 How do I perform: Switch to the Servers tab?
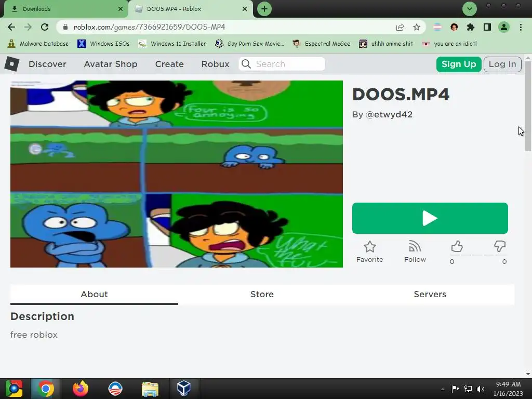click(x=430, y=294)
